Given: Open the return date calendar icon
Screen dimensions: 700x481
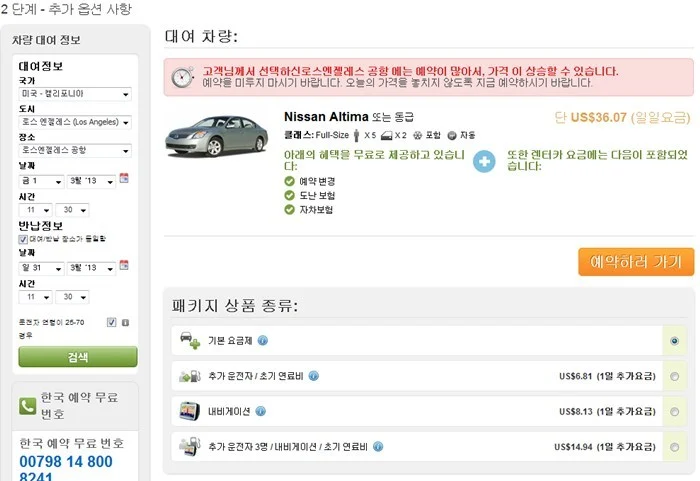Looking at the screenshot, I should pyautogui.click(x=124, y=265).
